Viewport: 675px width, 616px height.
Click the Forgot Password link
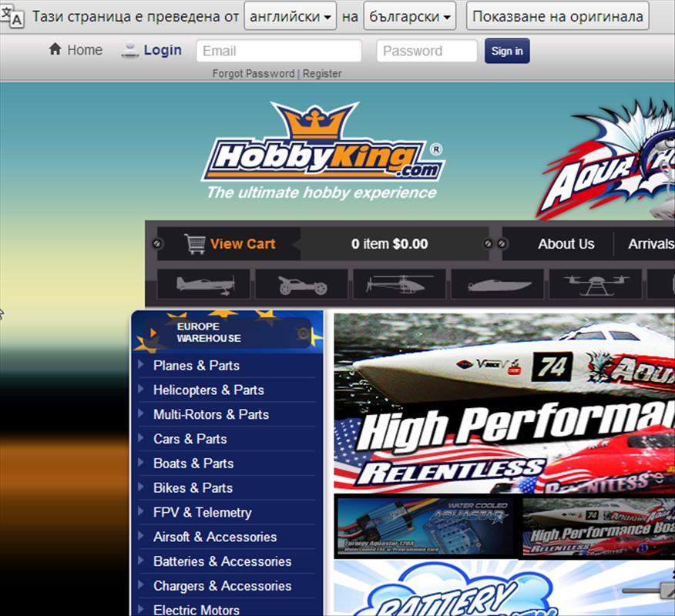point(253,74)
